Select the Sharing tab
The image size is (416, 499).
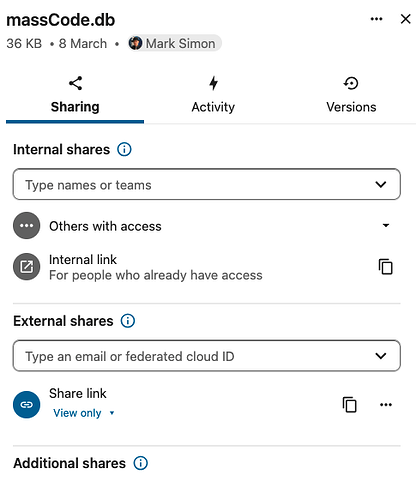coord(75,95)
